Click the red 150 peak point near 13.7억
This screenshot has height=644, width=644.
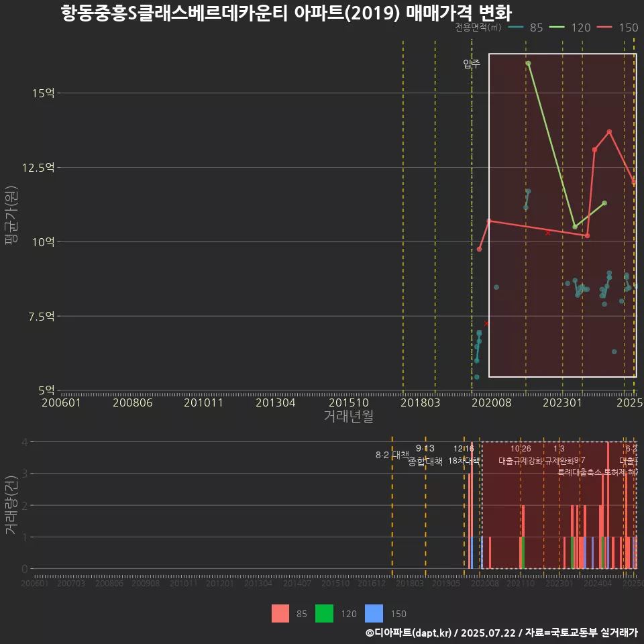(x=609, y=132)
